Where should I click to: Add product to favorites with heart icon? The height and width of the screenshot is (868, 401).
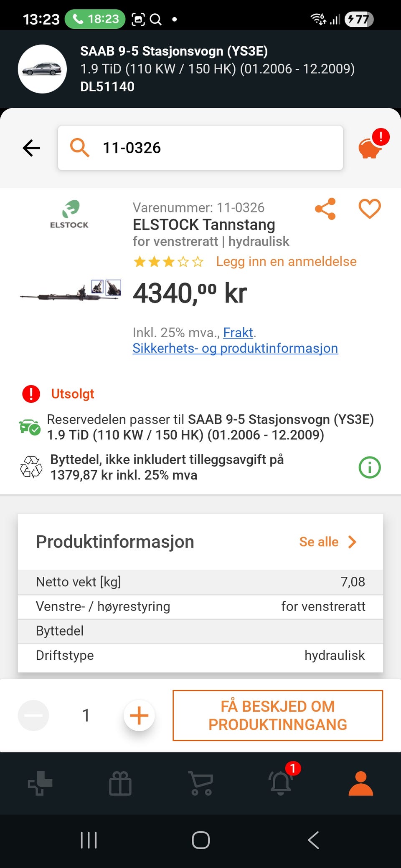point(370,208)
